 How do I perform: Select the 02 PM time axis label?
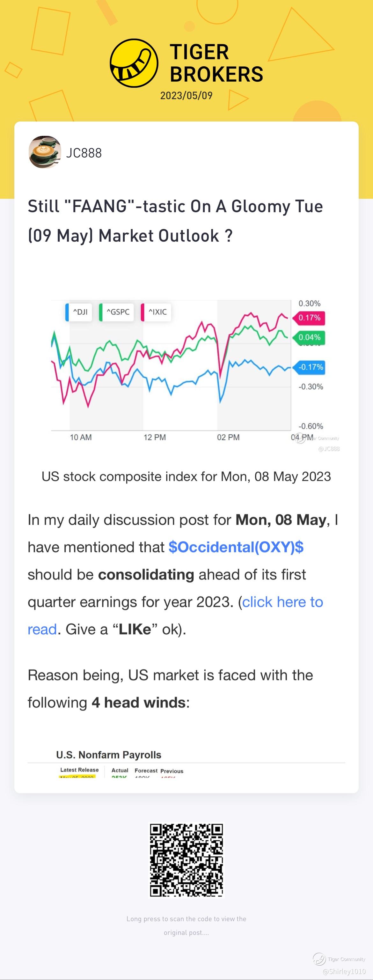tap(228, 437)
